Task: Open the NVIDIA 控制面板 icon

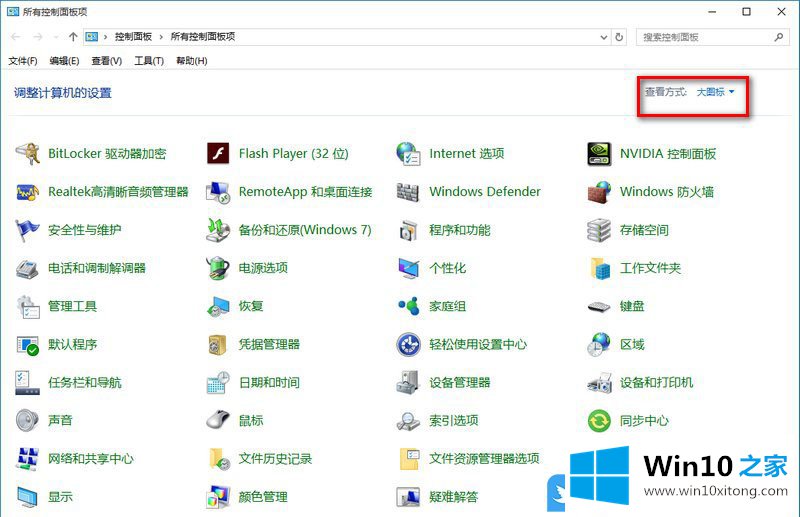Action: point(599,153)
